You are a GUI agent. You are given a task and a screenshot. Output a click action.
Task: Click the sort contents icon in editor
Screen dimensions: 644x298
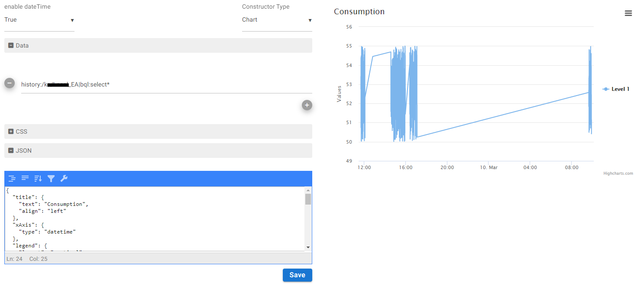[x=38, y=179]
